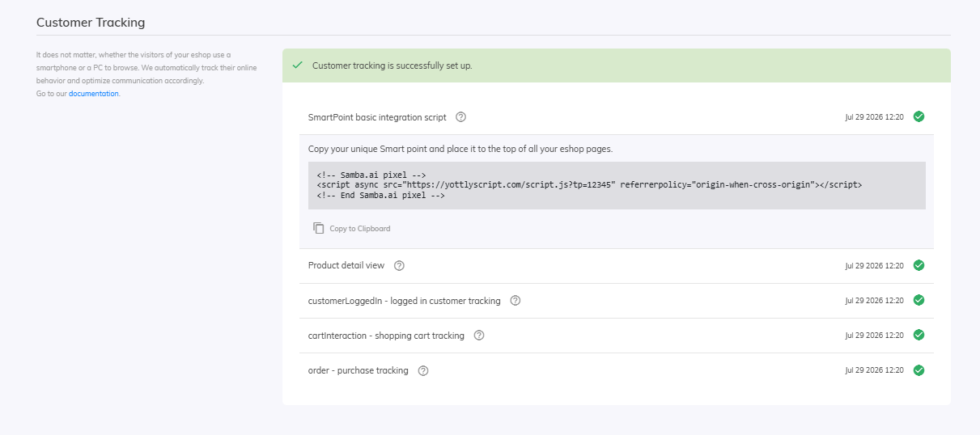This screenshot has width=980, height=435.
Task: Click timestamp on cartInteraction row
Action: click(x=874, y=336)
